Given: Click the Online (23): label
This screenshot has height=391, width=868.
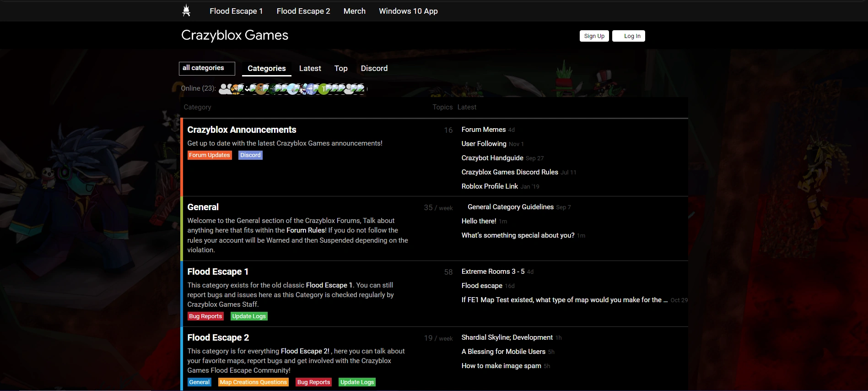Looking at the screenshot, I should 199,88.
